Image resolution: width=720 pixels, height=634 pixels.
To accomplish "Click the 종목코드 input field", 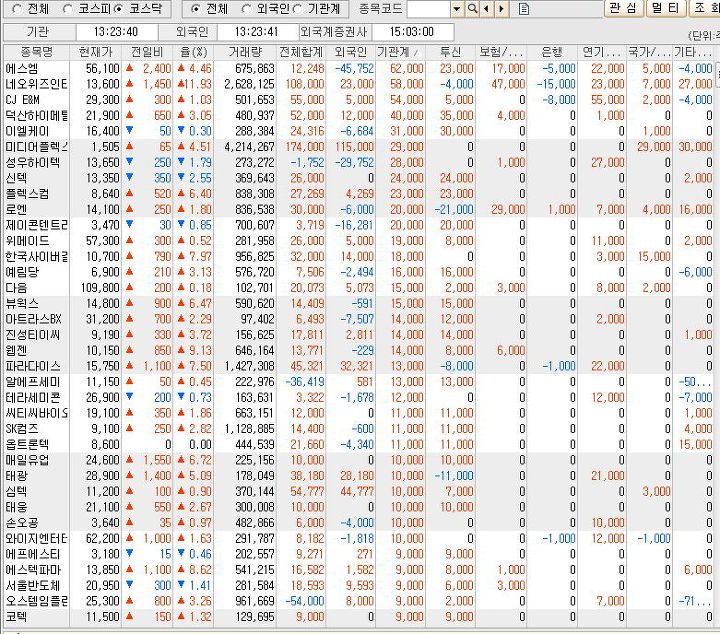I will click(x=429, y=9).
